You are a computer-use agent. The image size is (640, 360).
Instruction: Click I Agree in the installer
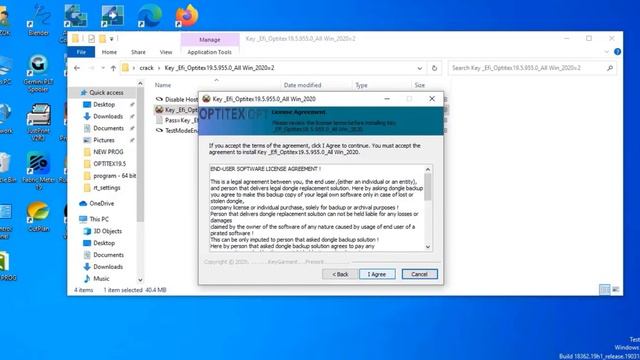point(377,274)
